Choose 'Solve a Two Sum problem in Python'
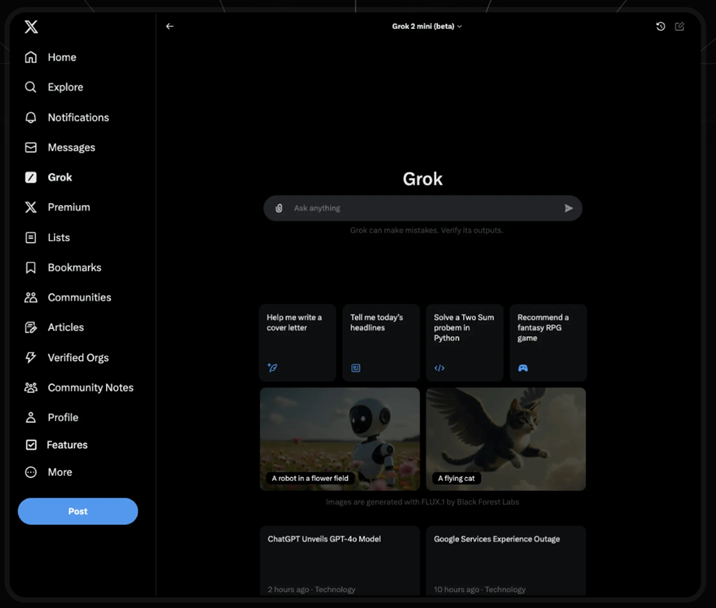Image resolution: width=716 pixels, height=608 pixels. 464,342
